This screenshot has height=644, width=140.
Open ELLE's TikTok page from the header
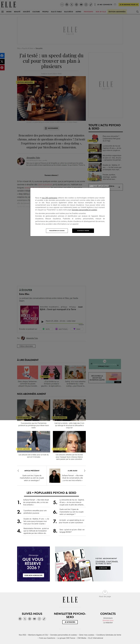click(91, 4)
